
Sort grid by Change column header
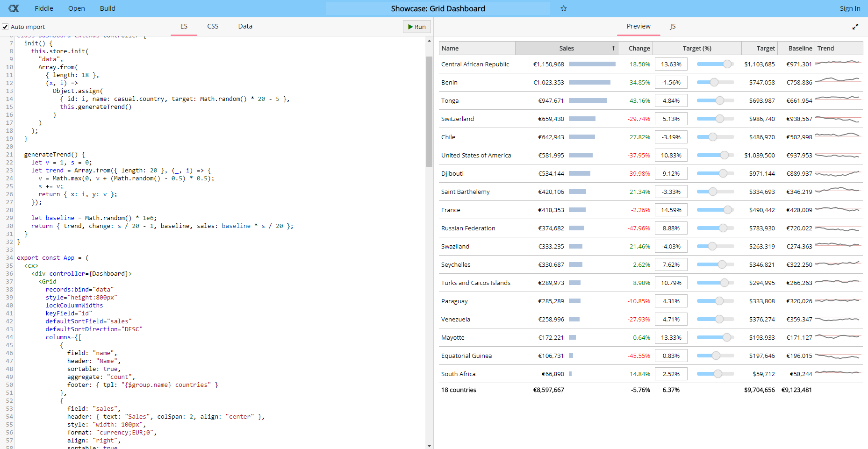click(x=635, y=48)
